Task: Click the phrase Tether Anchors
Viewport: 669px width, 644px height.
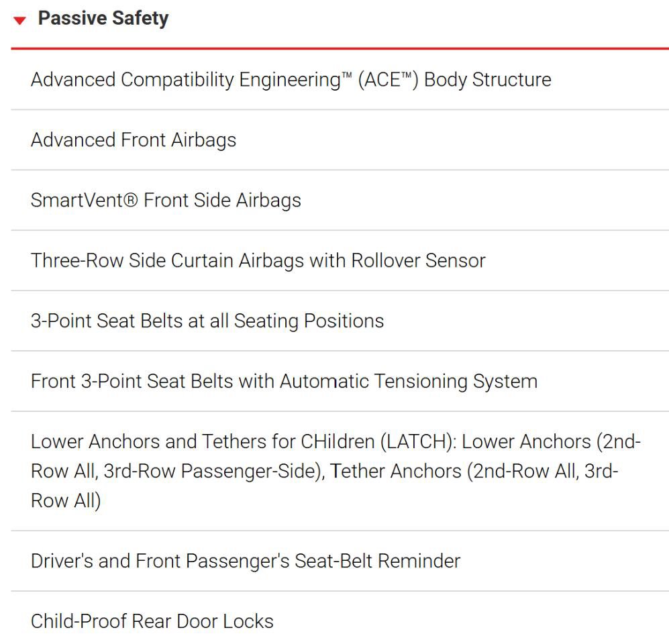Action: (395, 472)
